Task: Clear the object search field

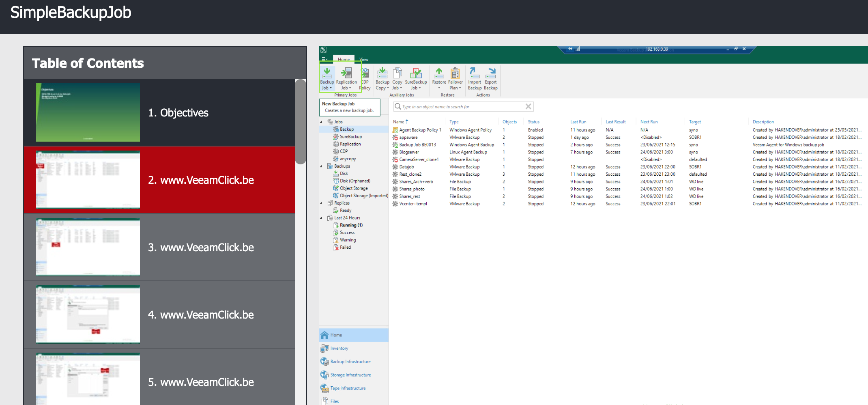Action: click(x=528, y=106)
